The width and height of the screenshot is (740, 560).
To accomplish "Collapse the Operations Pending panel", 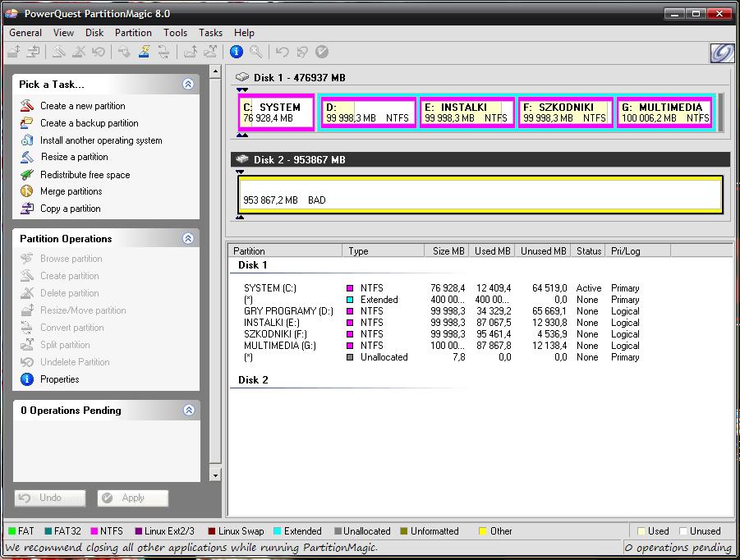I will 189,410.
